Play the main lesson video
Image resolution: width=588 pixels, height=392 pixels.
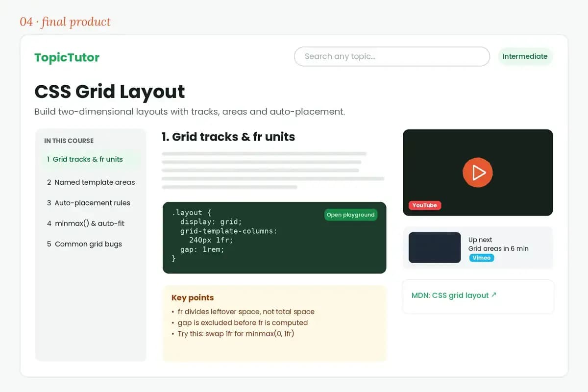pyautogui.click(x=478, y=172)
